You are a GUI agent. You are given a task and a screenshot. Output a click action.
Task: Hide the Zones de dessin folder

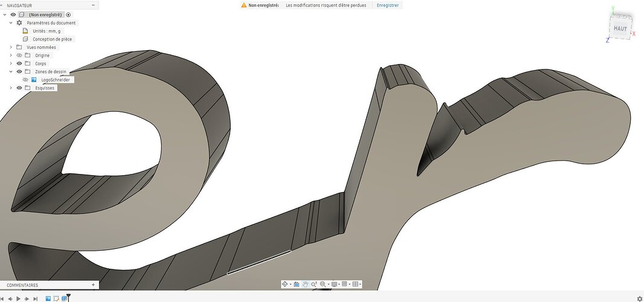tap(19, 71)
